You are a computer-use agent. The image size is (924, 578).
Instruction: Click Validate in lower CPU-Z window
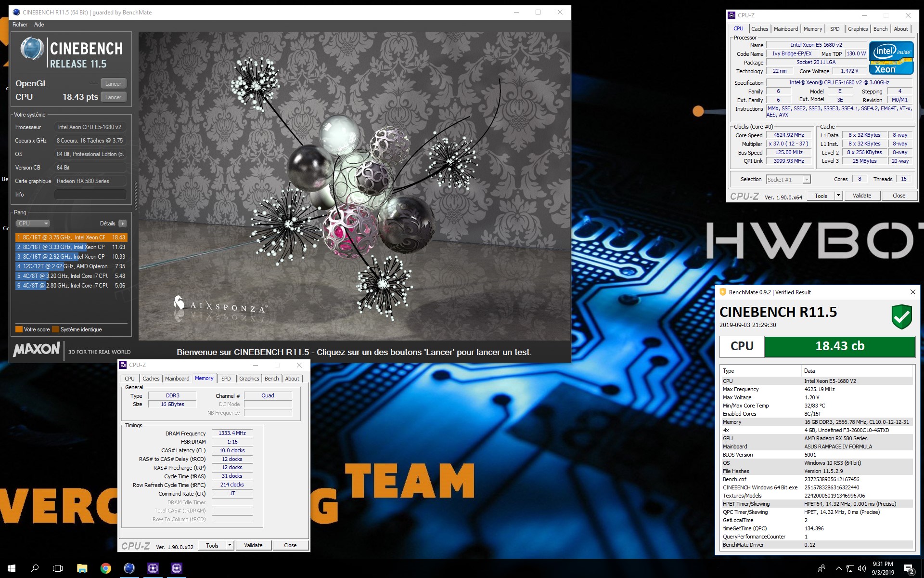[253, 546]
